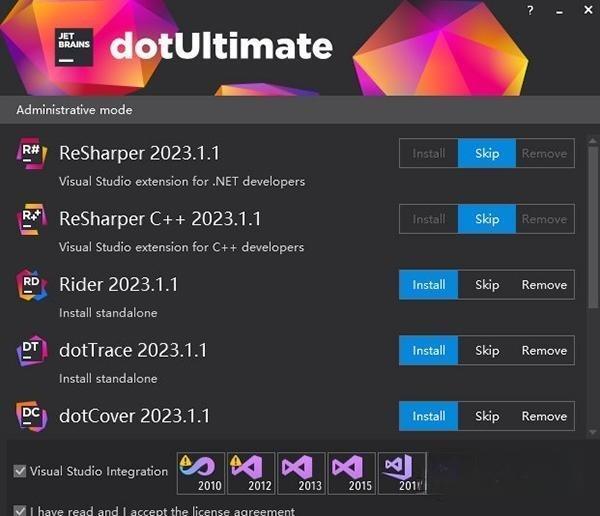
Task: Click the 'Rider 2023.1.1' product title
Action: [119, 285]
